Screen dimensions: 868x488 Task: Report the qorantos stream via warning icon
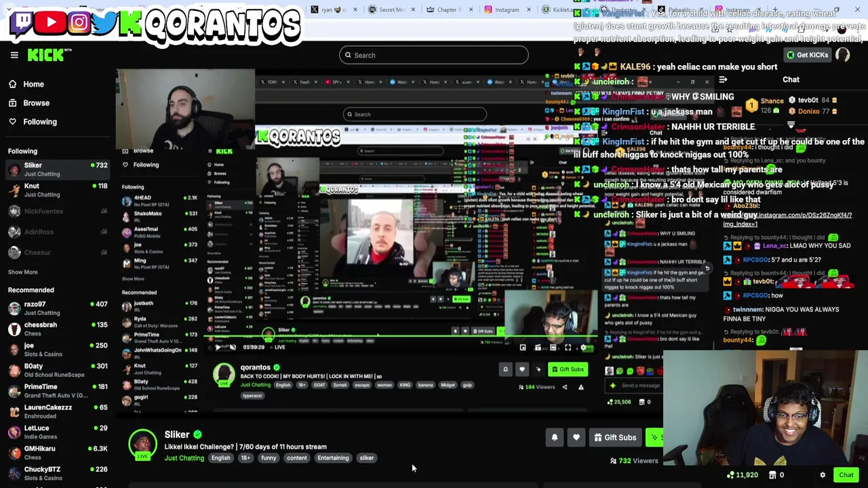coord(581,387)
